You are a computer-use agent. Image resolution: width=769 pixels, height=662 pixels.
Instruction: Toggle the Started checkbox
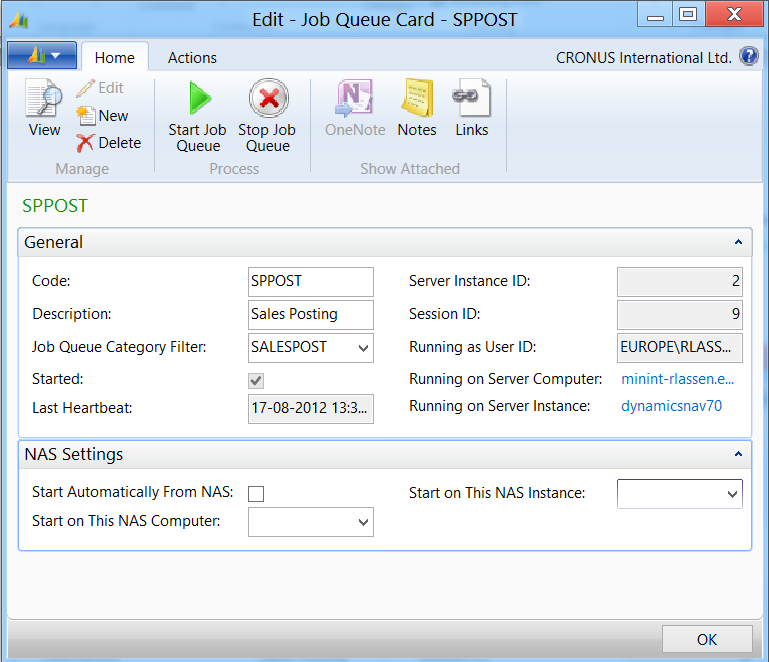tap(256, 380)
